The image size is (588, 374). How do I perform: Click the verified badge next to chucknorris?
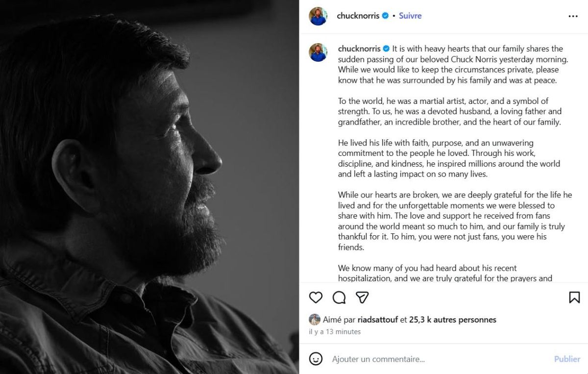tap(385, 15)
